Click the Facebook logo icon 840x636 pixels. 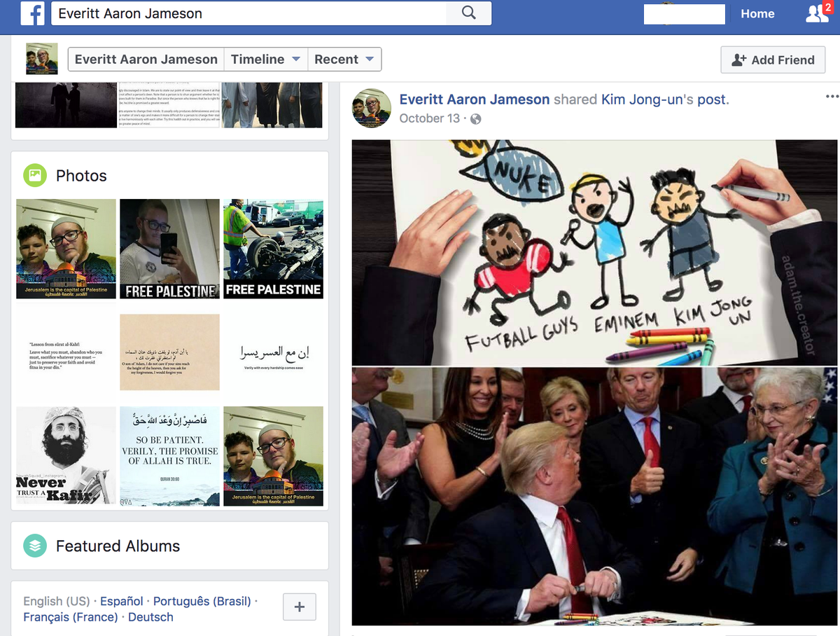32,13
